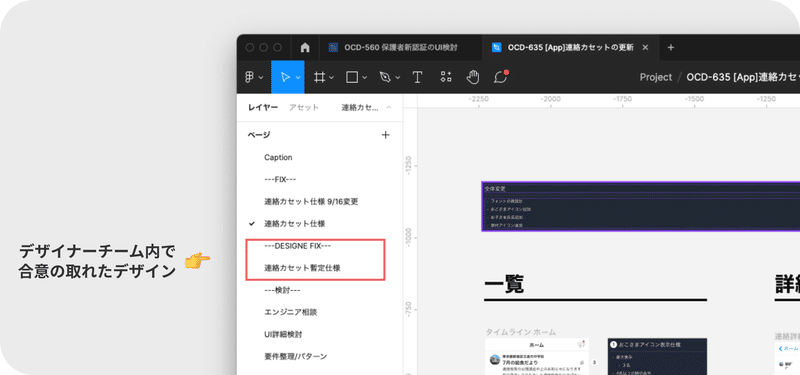Add a new page with plus icon
The height and width of the screenshot is (375, 800).
(386, 135)
